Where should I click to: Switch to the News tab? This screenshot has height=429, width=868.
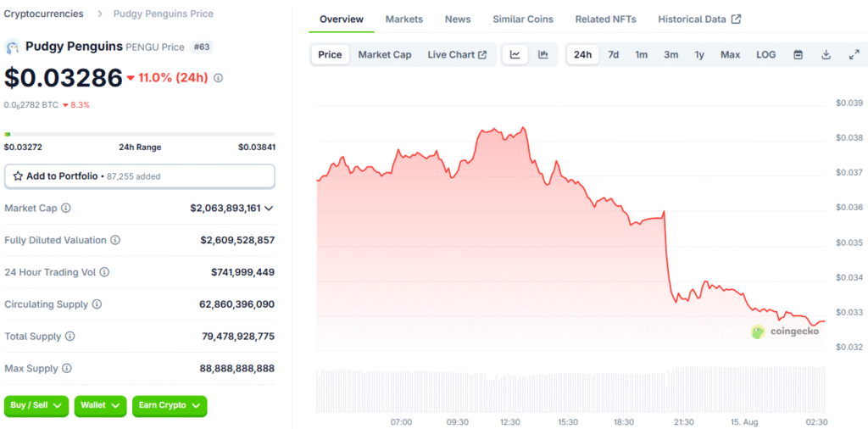pos(458,19)
